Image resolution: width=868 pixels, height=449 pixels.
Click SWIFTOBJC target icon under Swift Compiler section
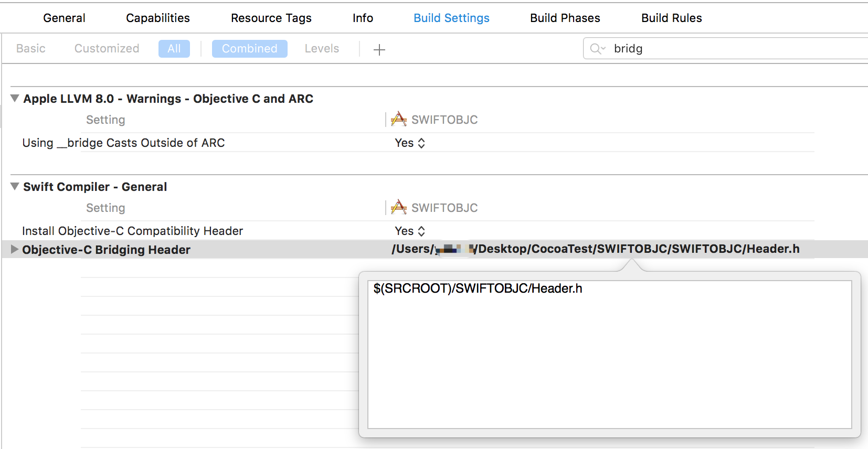tap(399, 207)
